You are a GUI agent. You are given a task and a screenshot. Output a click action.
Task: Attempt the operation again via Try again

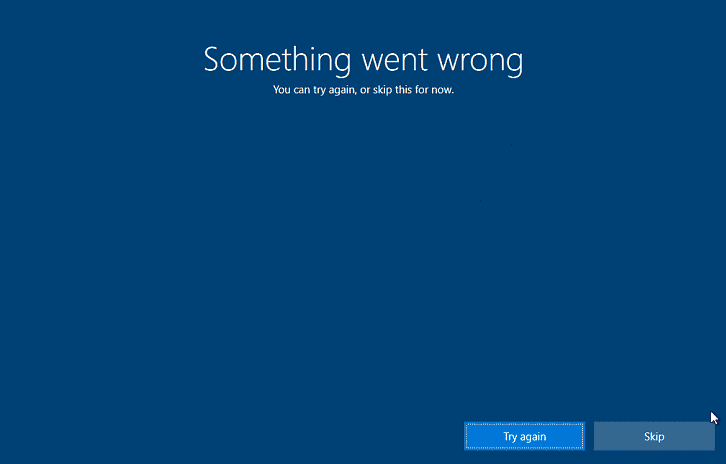524,436
